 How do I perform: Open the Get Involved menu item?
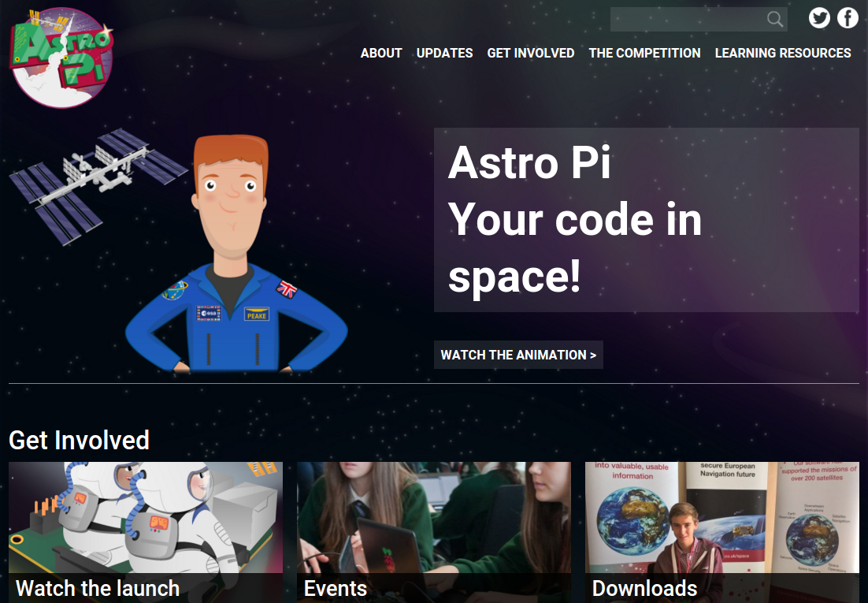[x=530, y=54]
